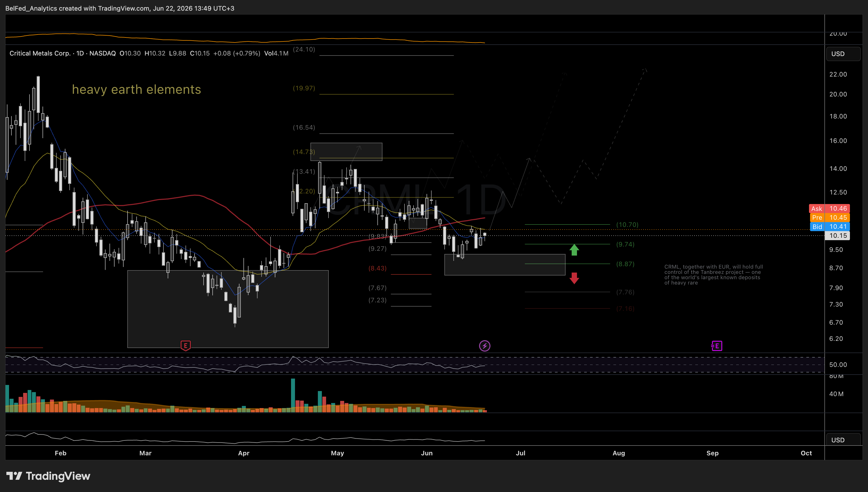Select the (7.76) level label
868x492 pixels.
625,292
